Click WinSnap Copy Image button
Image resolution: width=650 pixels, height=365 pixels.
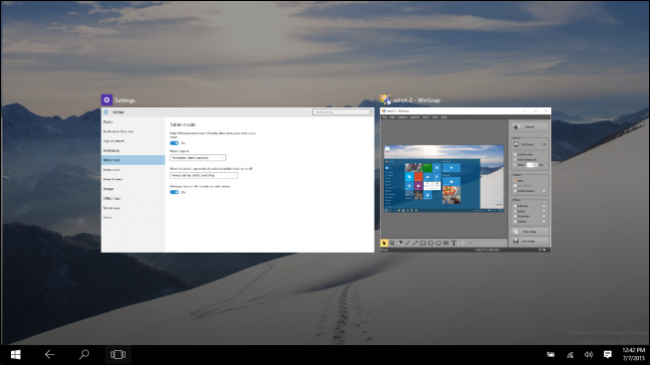[530, 231]
